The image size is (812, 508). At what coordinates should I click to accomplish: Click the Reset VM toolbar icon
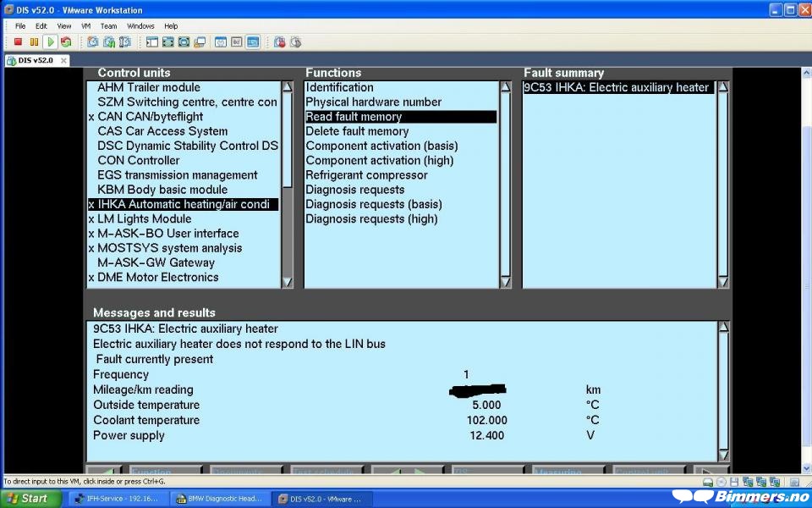tap(66, 41)
